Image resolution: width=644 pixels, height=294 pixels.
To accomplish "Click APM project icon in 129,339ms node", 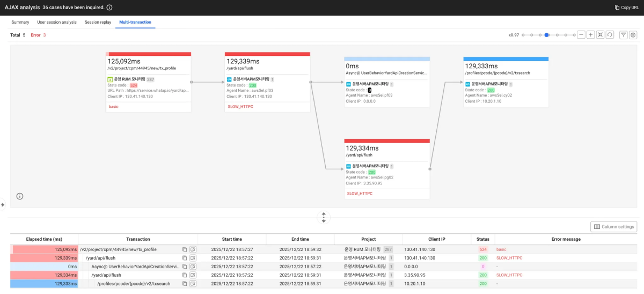I will [x=229, y=79].
